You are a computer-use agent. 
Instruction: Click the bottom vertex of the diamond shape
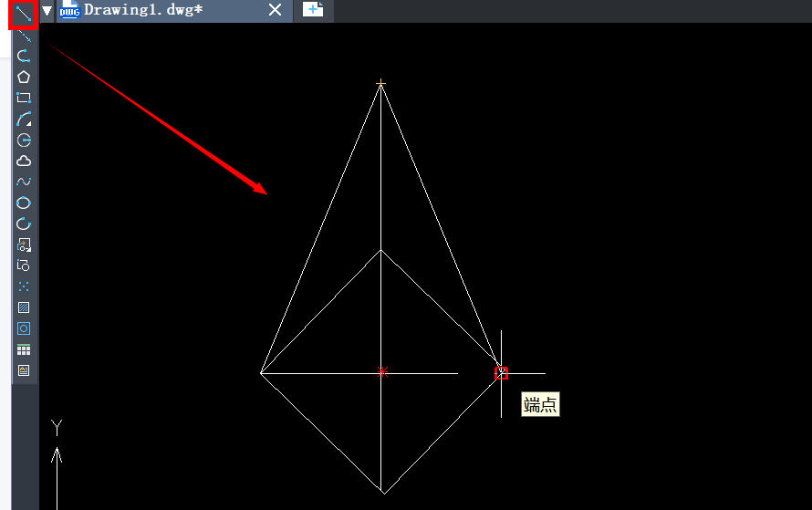pos(383,493)
